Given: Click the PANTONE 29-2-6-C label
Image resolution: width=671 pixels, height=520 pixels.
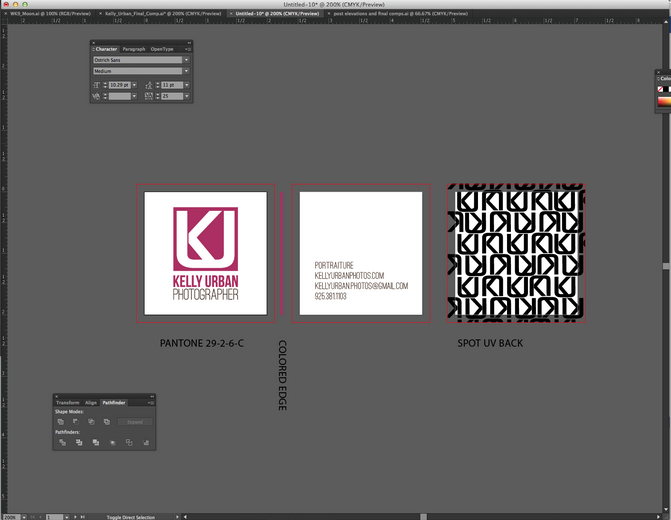Looking at the screenshot, I should 202,343.
